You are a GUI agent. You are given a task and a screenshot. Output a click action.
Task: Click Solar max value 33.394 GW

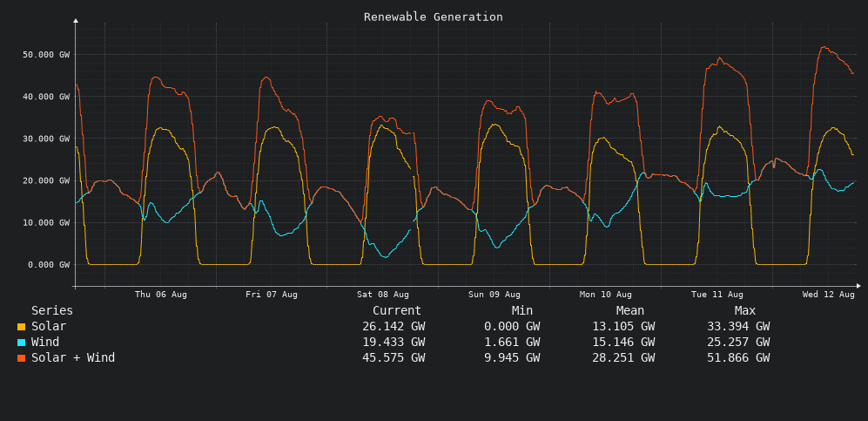pyautogui.click(x=738, y=326)
